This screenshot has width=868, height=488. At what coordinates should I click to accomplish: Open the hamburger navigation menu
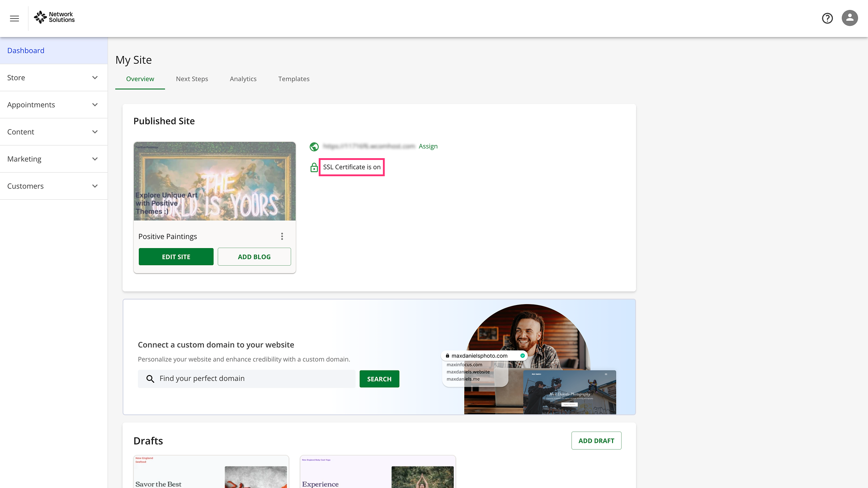coord(14,19)
